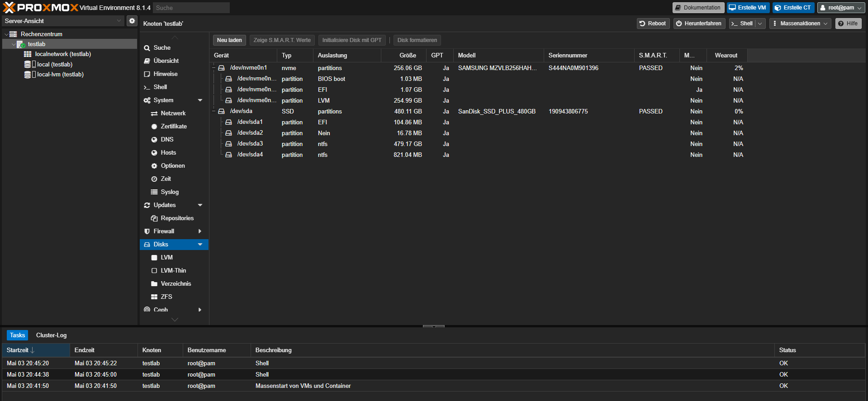
Task: Collapse the /dev/sda disk row
Action: [214, 111]
